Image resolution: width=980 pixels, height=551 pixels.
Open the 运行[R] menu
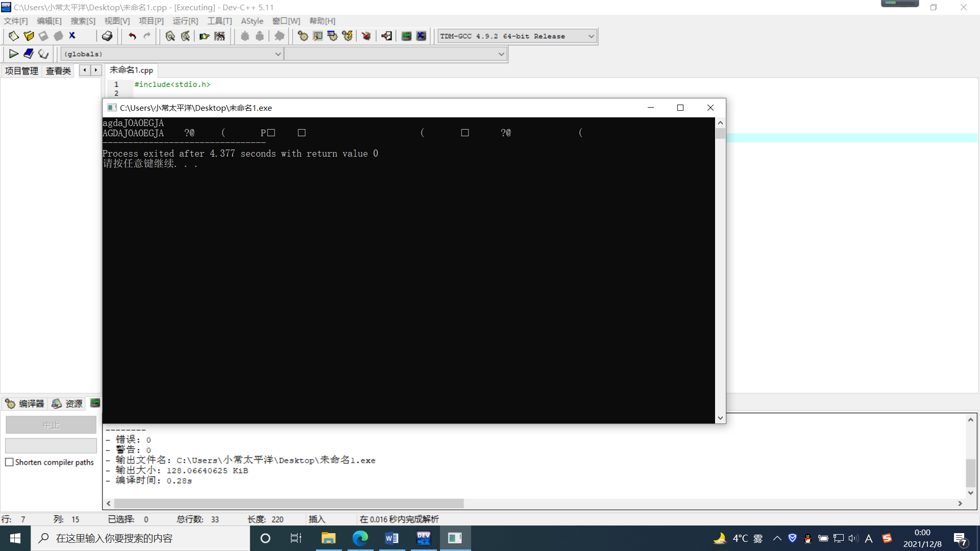tap(185, 21)
